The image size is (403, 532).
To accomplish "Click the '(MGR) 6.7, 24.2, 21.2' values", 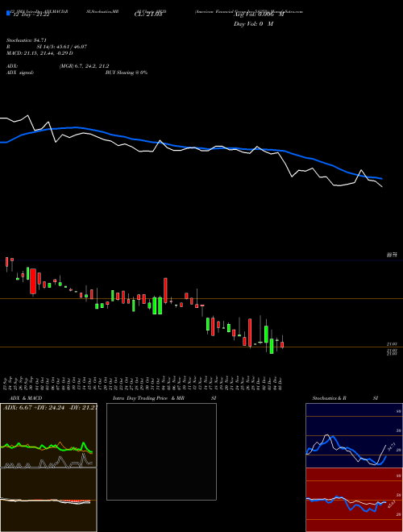I will pyautogui.click(x=84, y=66).
